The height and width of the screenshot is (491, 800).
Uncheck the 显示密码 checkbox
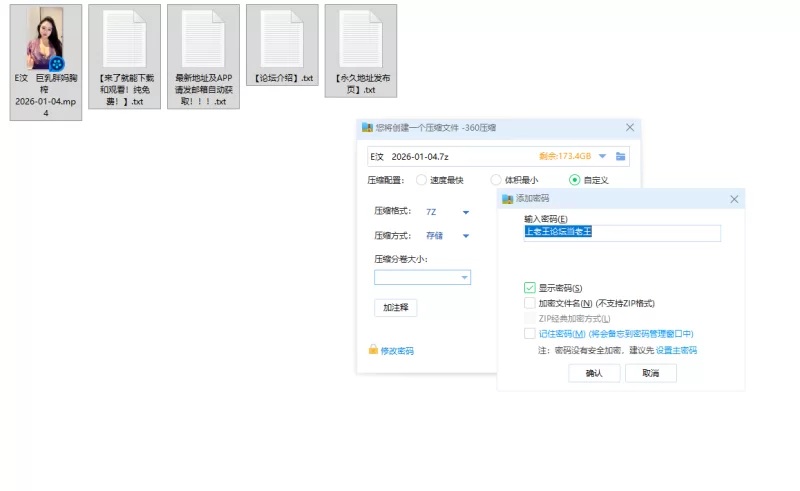tap(529, 288)
